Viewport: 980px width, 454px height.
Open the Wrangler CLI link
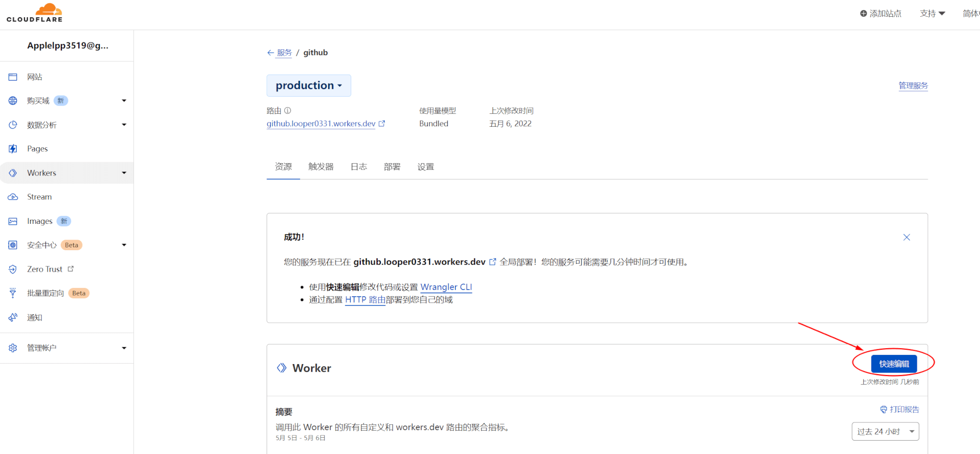446,287
